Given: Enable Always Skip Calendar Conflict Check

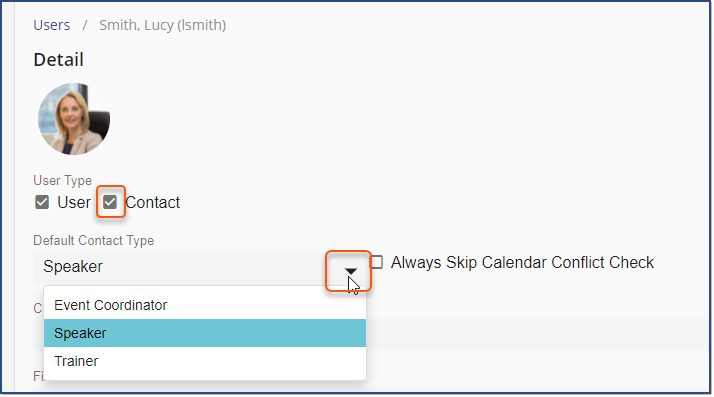Looking at the screenshot, I should pyautogui.click(x=377, y=262).
